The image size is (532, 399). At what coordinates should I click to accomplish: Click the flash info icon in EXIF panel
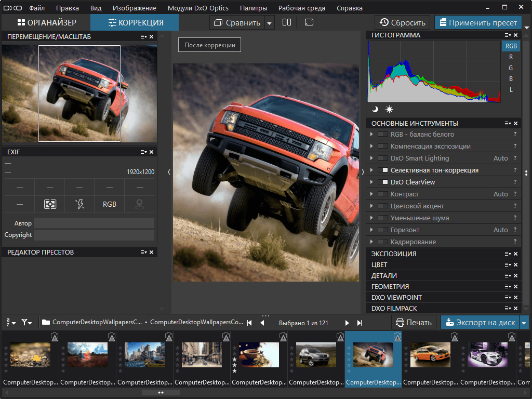[79, 204]
